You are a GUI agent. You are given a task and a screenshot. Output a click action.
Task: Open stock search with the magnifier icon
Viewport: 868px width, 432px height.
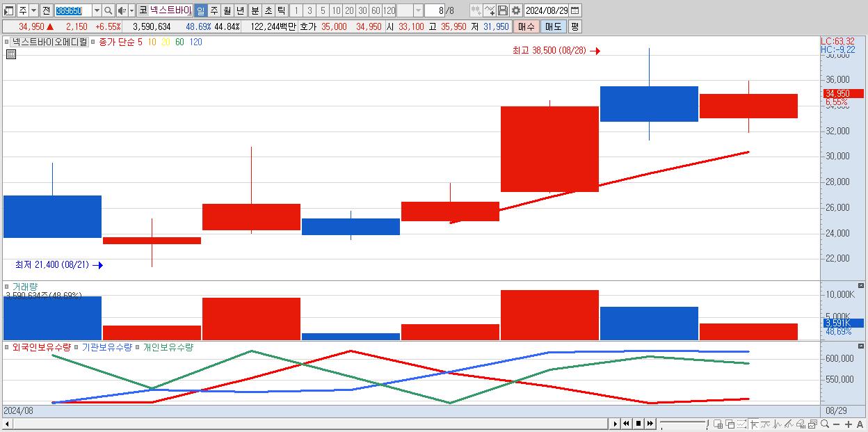pos(108,10)
